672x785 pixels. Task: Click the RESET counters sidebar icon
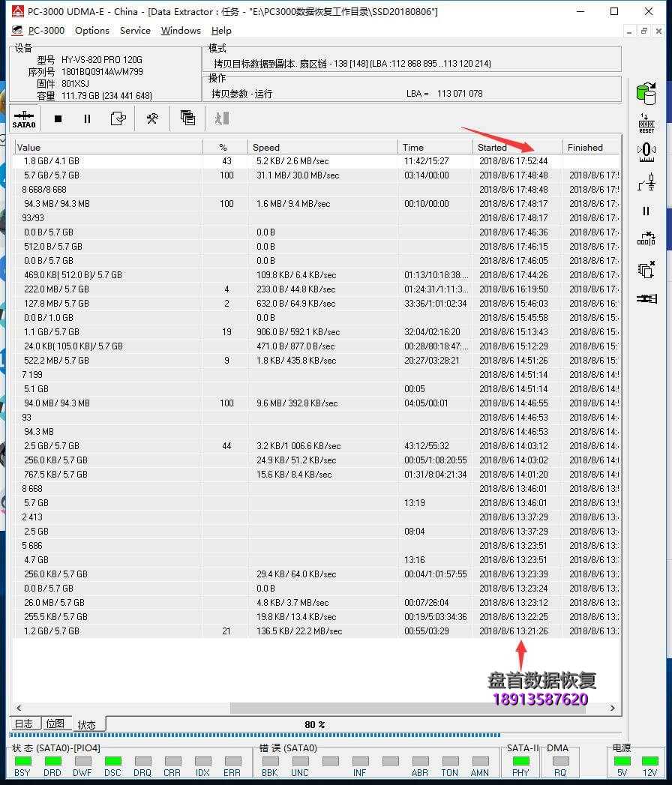pyautogui.click(x=646, y=121)
